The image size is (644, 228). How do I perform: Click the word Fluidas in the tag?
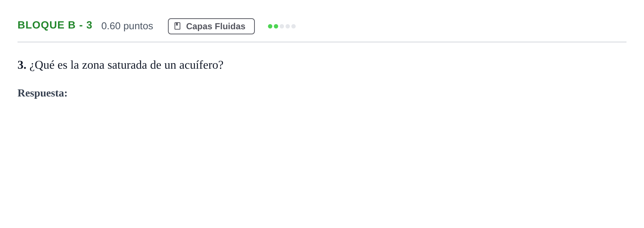tap(230, 26)
